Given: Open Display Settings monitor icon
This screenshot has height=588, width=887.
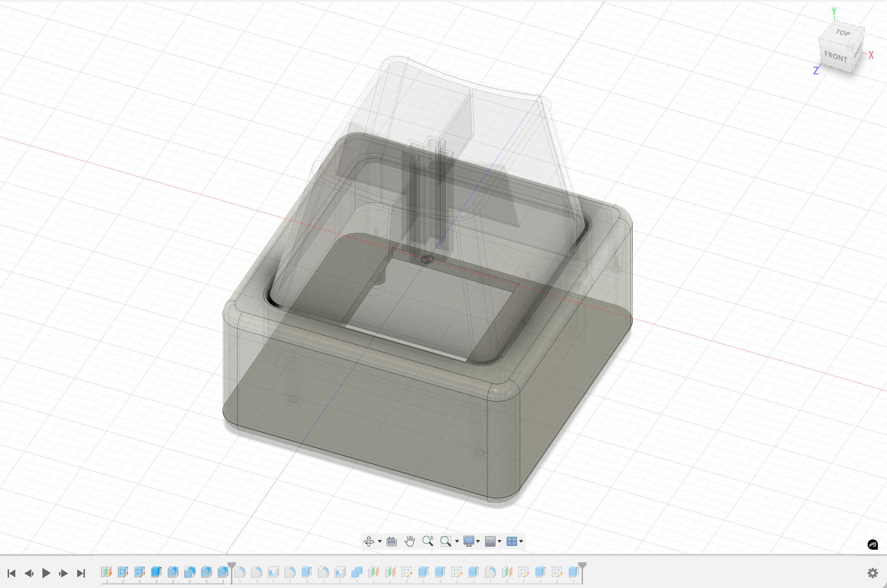Looking at the screenshot, I should point(469,541).
